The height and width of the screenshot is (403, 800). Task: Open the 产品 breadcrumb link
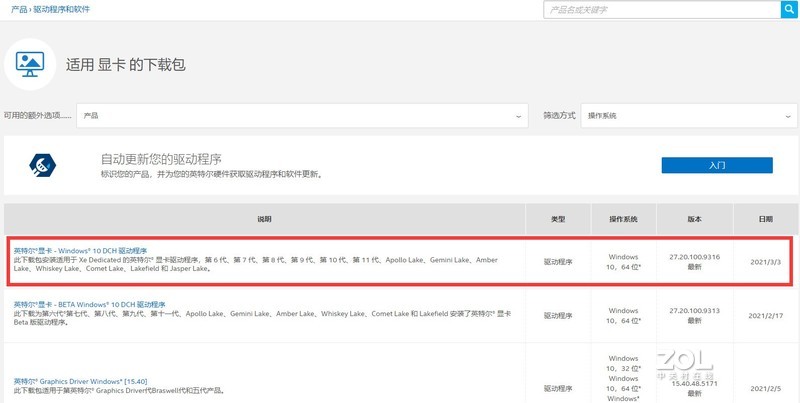point(19,9)
